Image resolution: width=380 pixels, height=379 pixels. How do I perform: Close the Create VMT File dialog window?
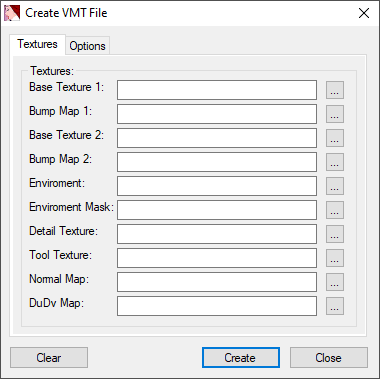pyautogui.click(x=364, y=13)
